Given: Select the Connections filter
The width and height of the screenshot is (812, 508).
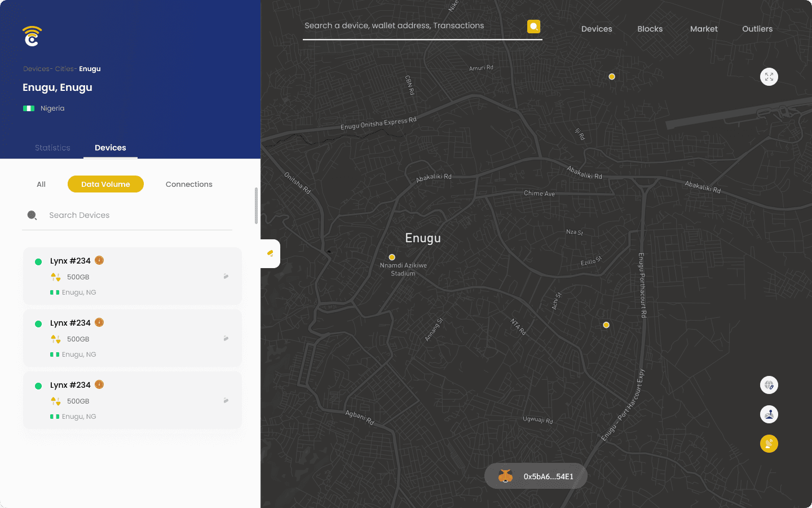Looking at the screenshot, I should [x=189, y=184].
